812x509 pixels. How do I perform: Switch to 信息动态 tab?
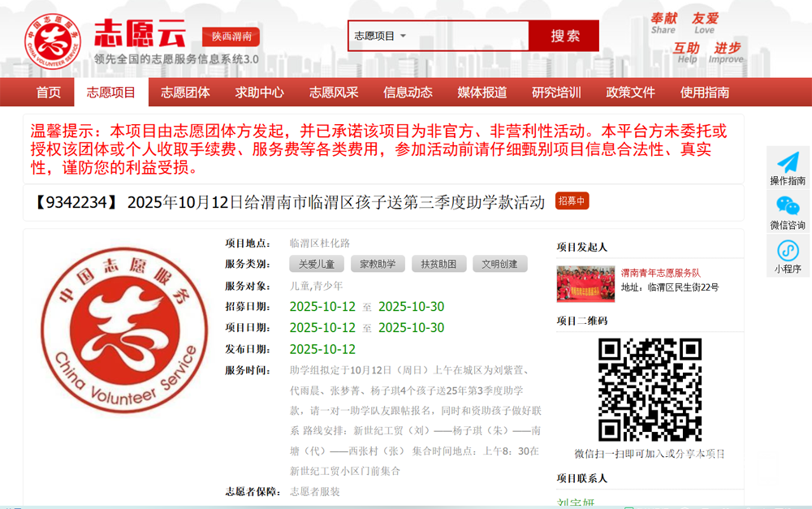coord(408,93)
